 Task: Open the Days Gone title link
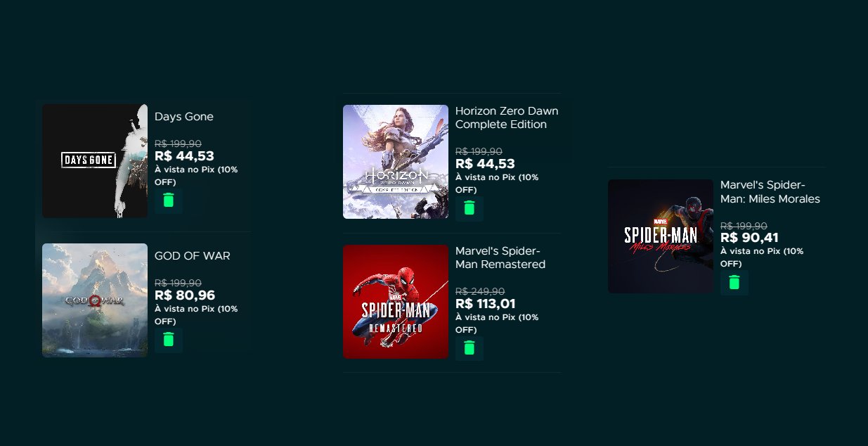click(x=184, y=117)
